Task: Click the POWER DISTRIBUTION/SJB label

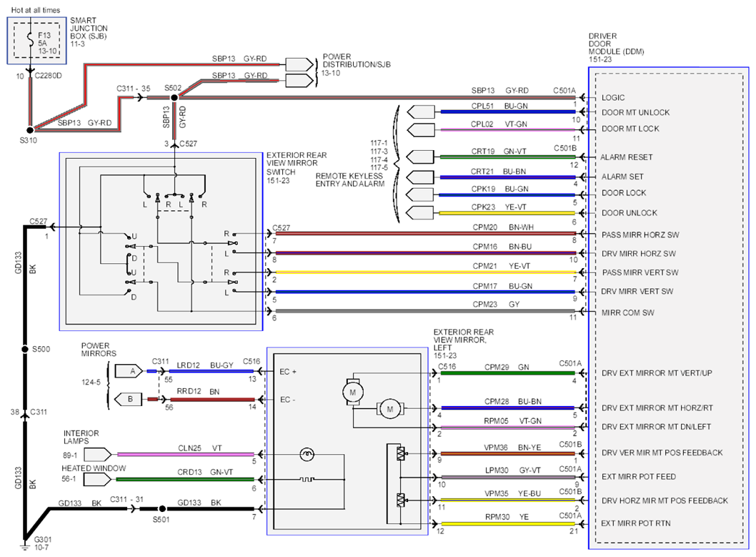Action: click(357, 60)
